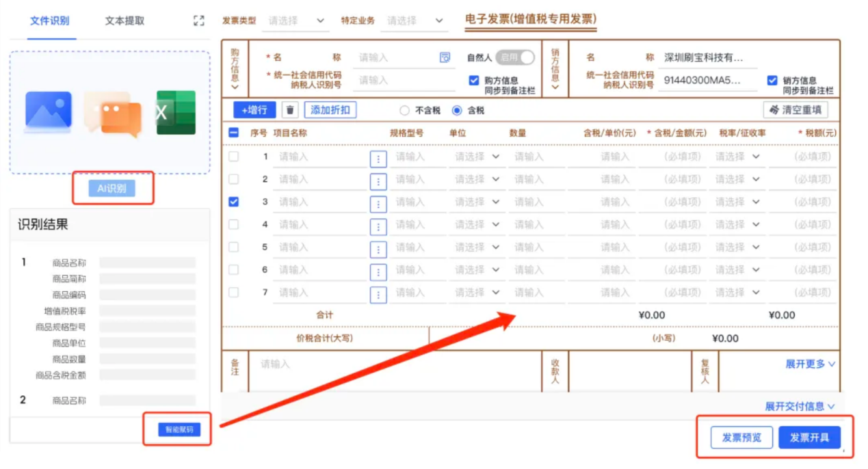Screen dimensions: 868x469
Task: Uncheck the row 3 checkbox
Action: (x=234, y=202)
